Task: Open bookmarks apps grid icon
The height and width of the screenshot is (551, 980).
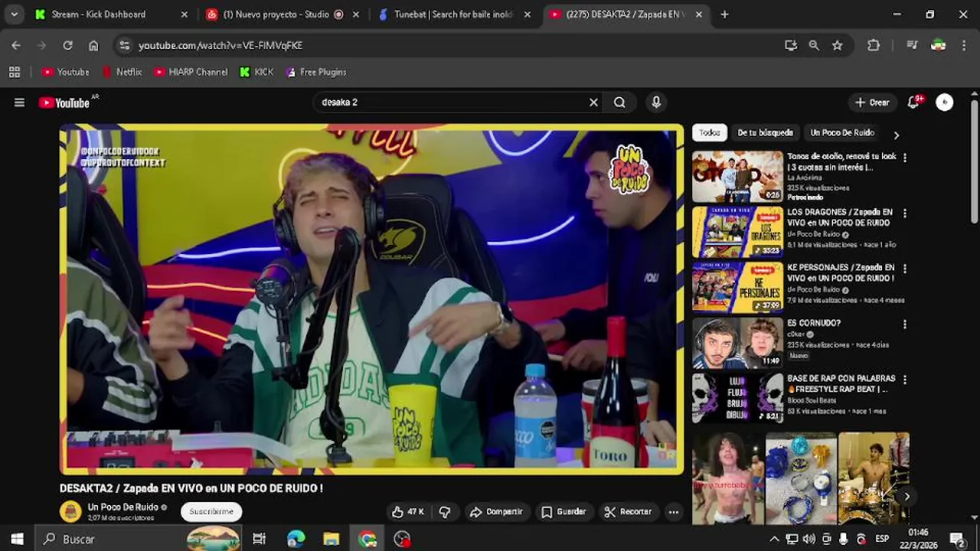Action: click(x=15, y=72)
